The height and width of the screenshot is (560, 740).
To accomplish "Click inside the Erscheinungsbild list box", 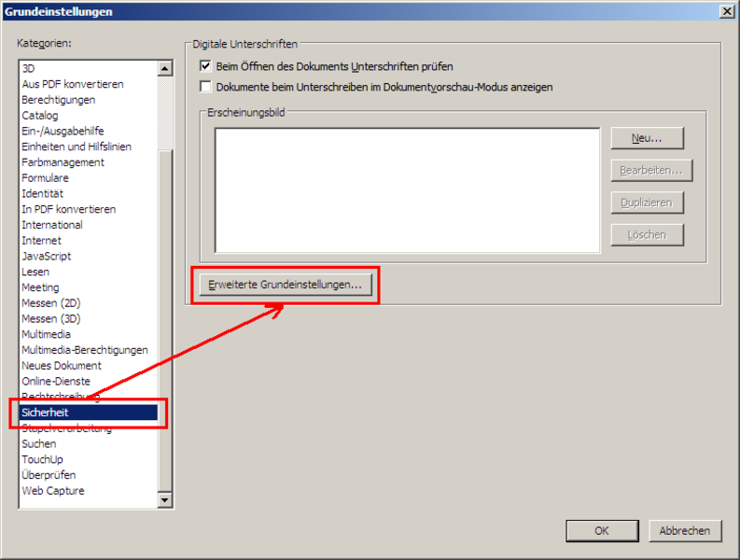I will (407, 190).
